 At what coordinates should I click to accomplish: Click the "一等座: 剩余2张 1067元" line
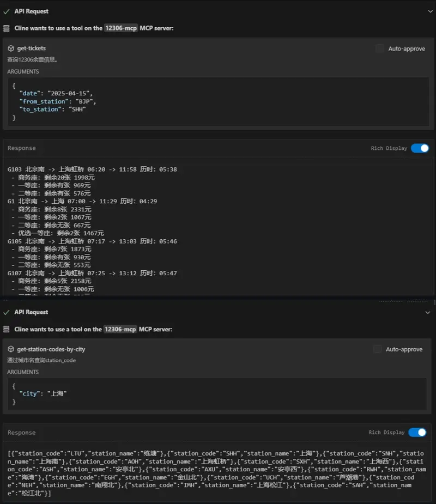tap(51, 217)
